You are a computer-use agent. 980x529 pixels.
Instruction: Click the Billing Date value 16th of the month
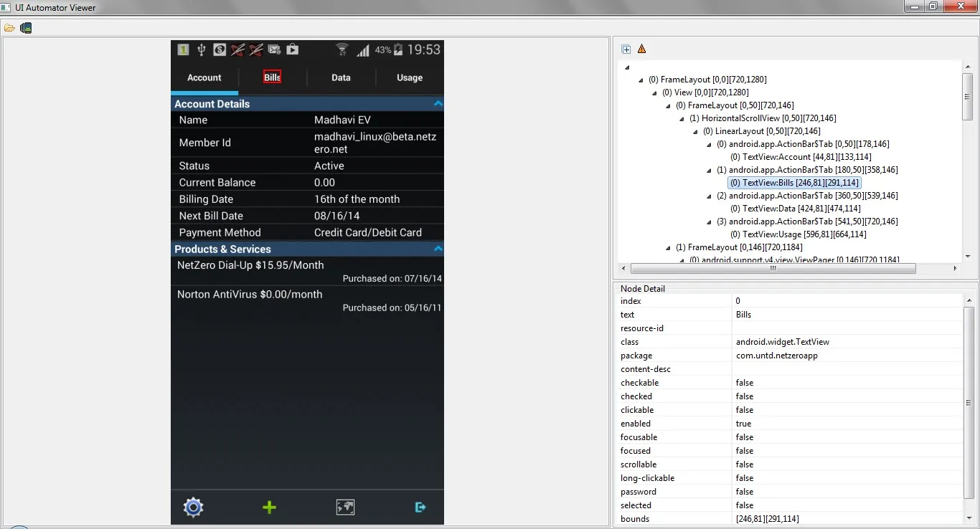coord(357,199)
